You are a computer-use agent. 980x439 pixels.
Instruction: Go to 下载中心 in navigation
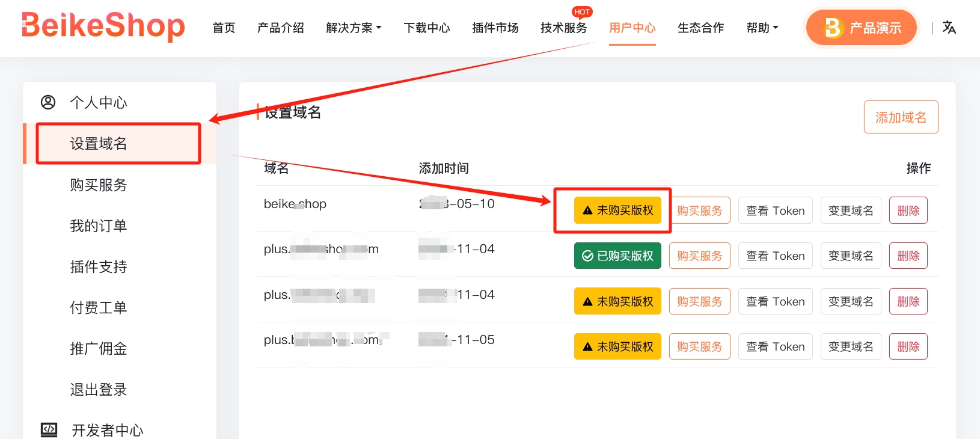coord(426,28)
